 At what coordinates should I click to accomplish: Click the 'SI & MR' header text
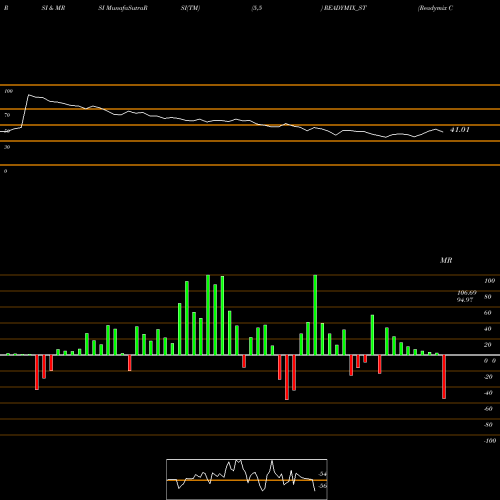[53, 8]
